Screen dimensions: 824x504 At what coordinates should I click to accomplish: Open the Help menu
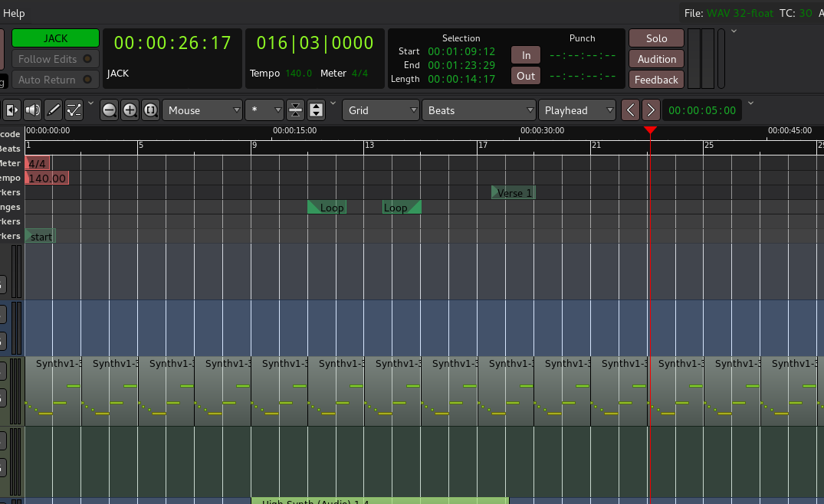coord(14,13)
